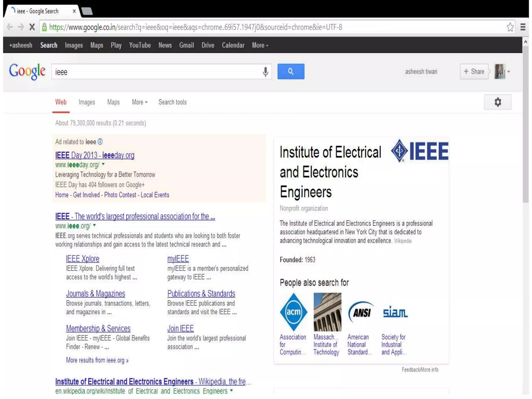Open News from the Google bar
This screenshot has height=399, width=532.
pyautogui.click(x=165, y=45)
